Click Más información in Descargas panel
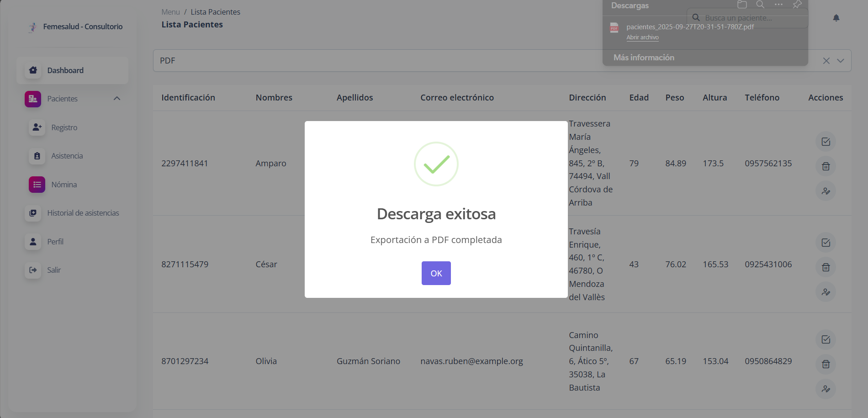Image resolution: width=868 pixels, height=418 pixels. coord(644,58)
